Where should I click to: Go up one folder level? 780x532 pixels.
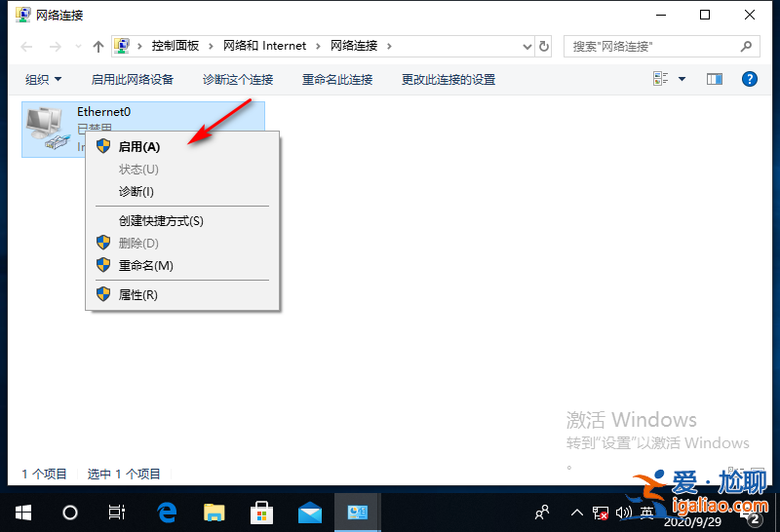click(x=98, y=47)
